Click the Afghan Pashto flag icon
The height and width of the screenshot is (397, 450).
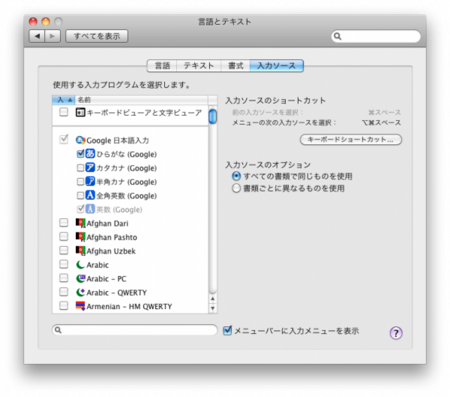(80, 237)
